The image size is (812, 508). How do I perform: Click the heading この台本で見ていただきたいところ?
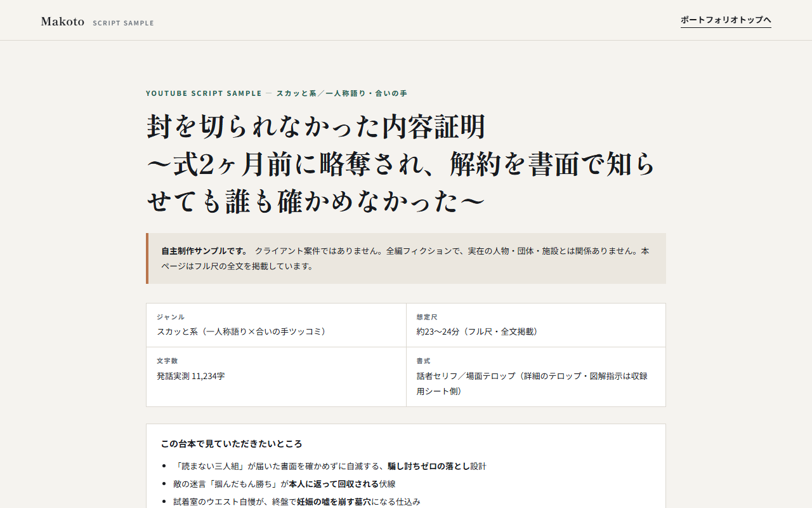coord(232,444)
